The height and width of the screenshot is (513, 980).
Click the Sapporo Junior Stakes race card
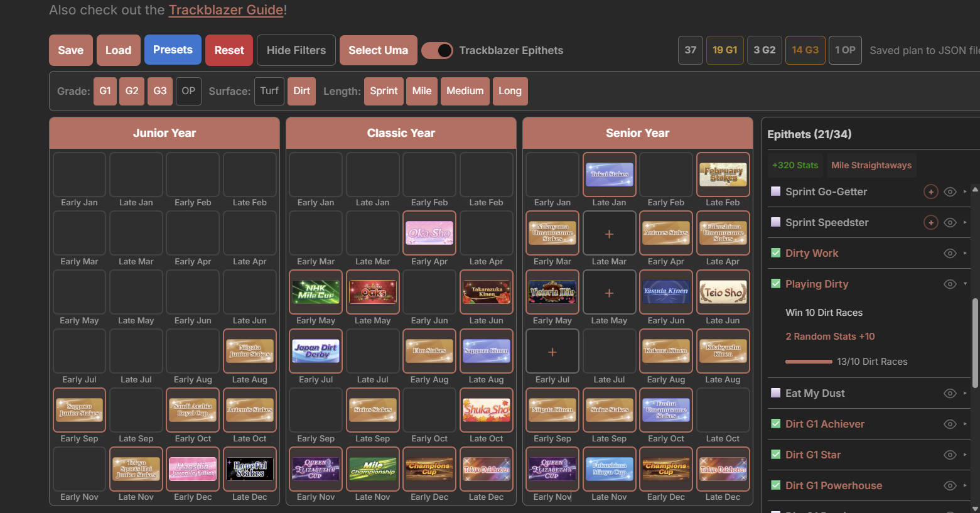pyautogui.click(x=79, y=411)
